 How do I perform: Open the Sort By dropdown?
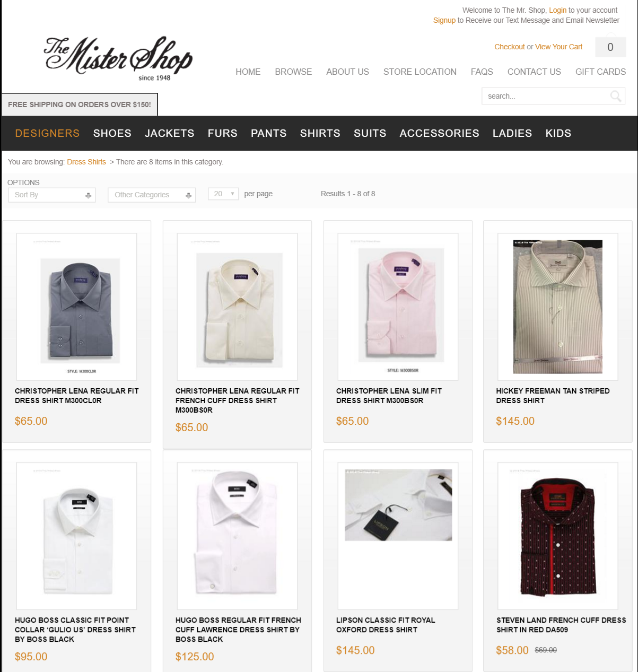[52, 195]
